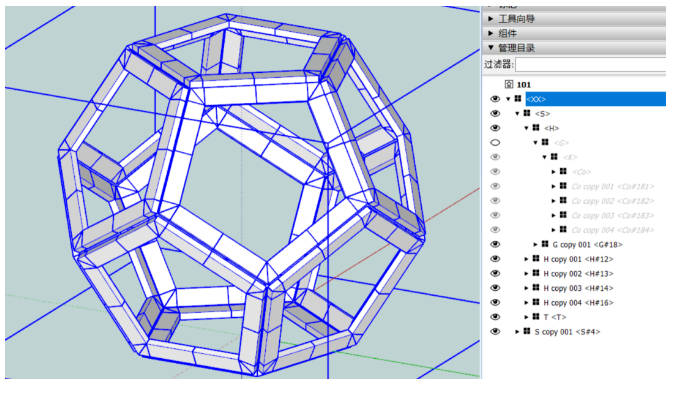Select the model name 101
The image size is (677, 394).
(524, 85)
